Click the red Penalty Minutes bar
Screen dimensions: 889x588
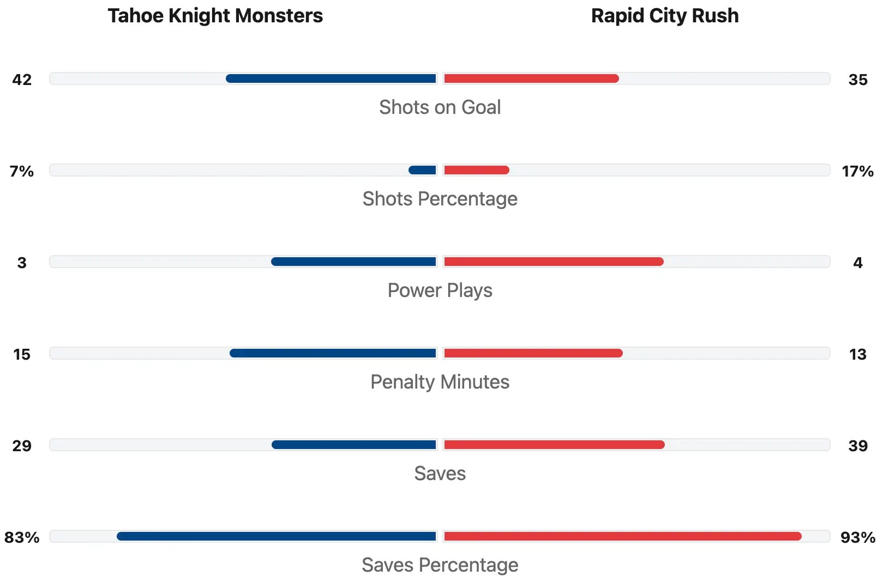[533, 353]
